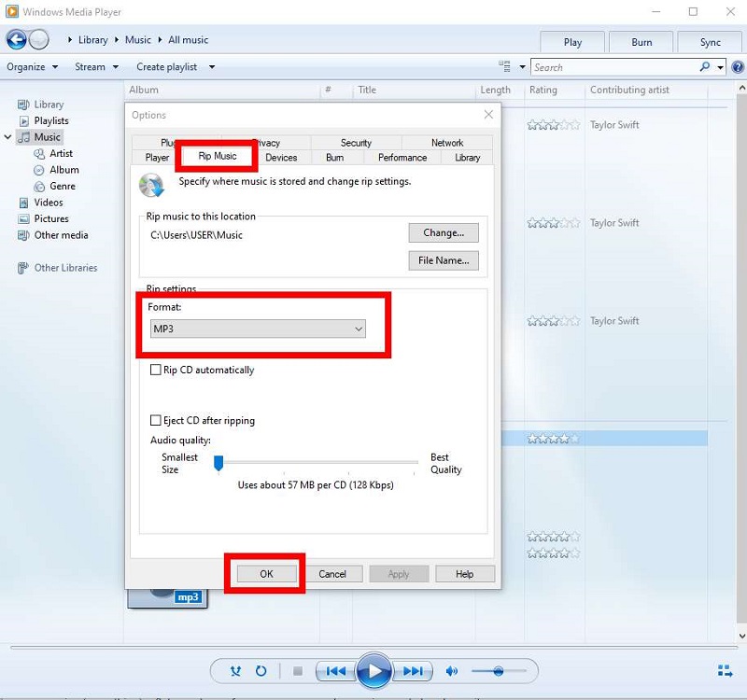Click the Play button
The image size is (747, 700).
pos(374,671)
